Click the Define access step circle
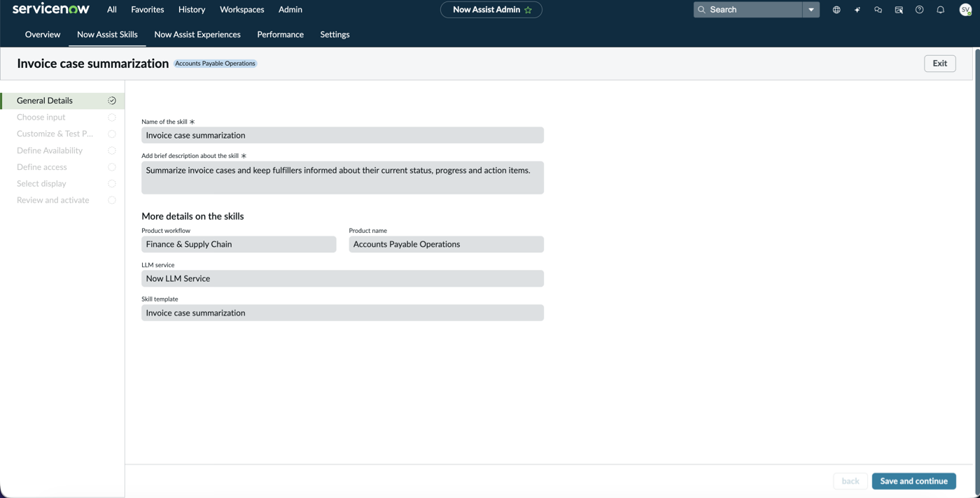 (112, 167)
